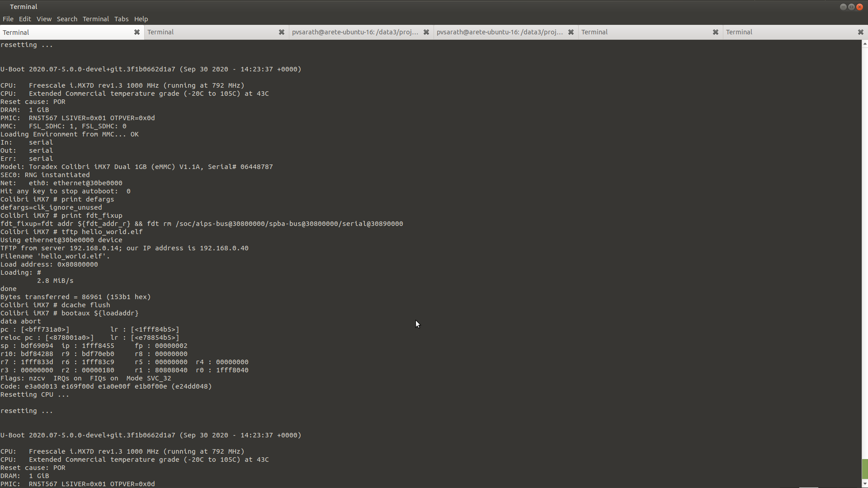Viewport: 868px width, 488px height.
Task: Click the 'print fdt_fixup' command line
Action: 61,216
